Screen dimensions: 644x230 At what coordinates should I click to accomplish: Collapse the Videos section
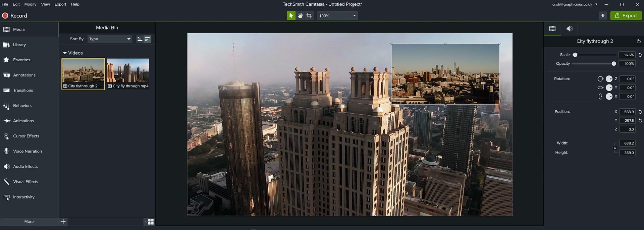(65, 53)
